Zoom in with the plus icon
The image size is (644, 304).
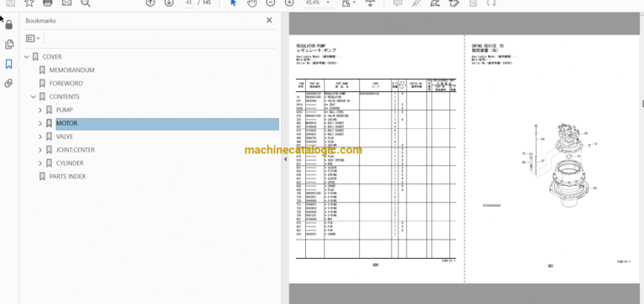point(289,3)
